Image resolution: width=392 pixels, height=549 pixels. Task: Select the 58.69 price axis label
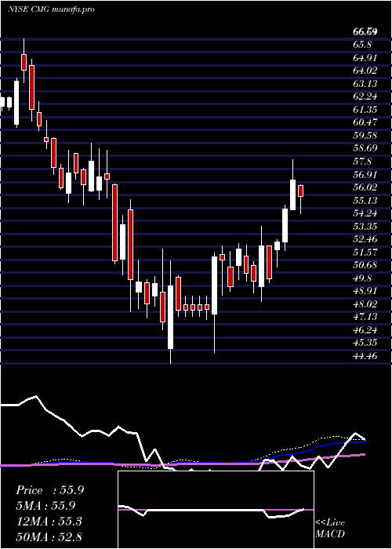click(x=365, y=148)
